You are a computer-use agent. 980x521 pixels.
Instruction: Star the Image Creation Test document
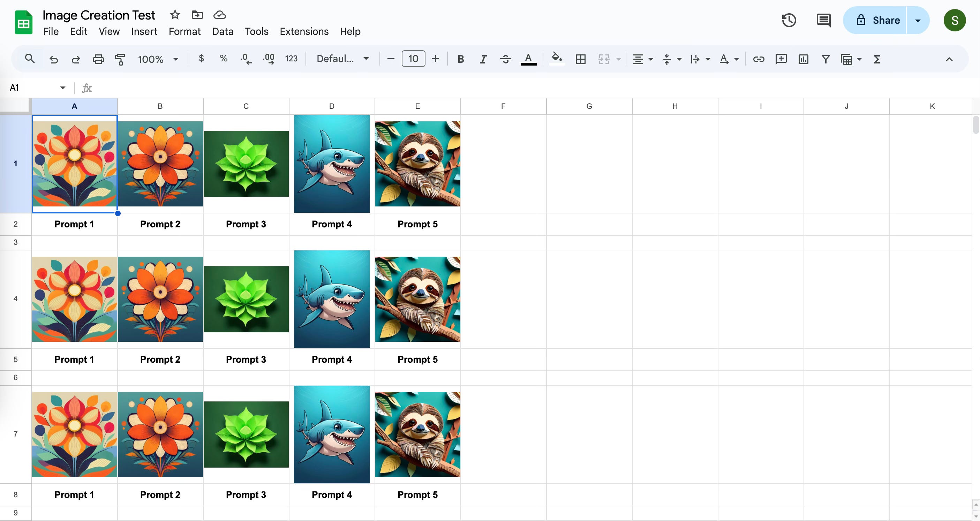click(x=175, y=15)
